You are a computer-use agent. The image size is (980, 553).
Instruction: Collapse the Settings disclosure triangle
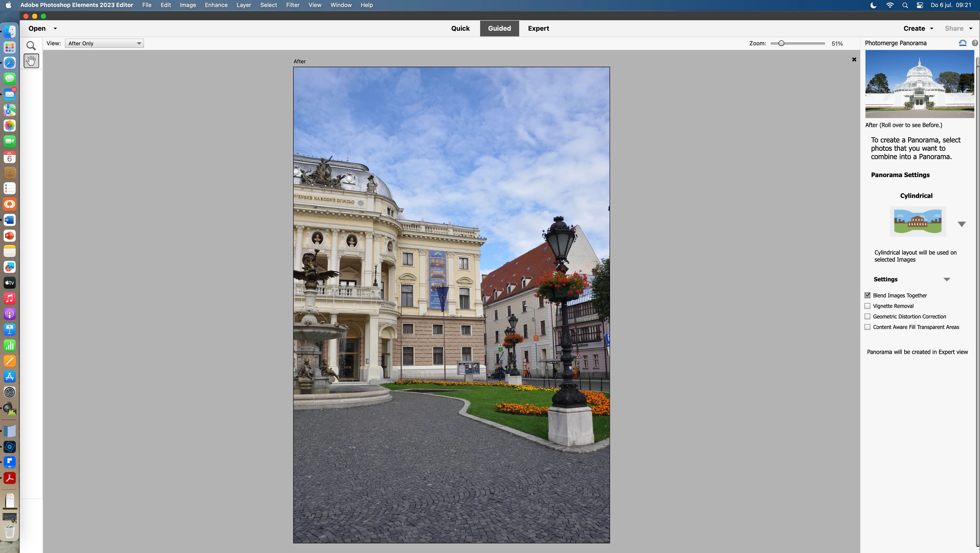click(x=946, y=279)
